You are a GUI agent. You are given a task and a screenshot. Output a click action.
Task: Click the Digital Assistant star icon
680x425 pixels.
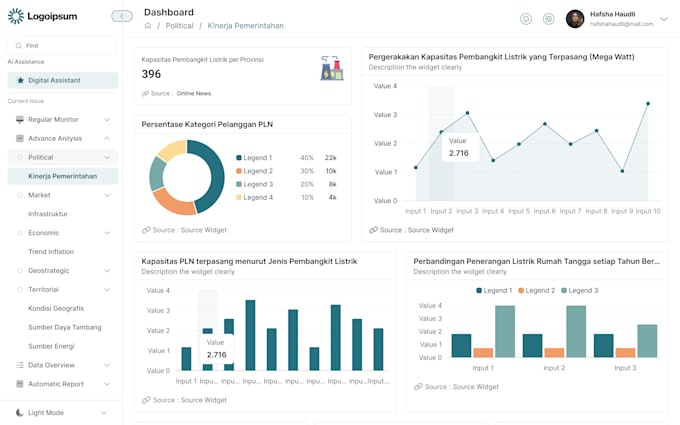pyautogui.click(x=20, y=80)
